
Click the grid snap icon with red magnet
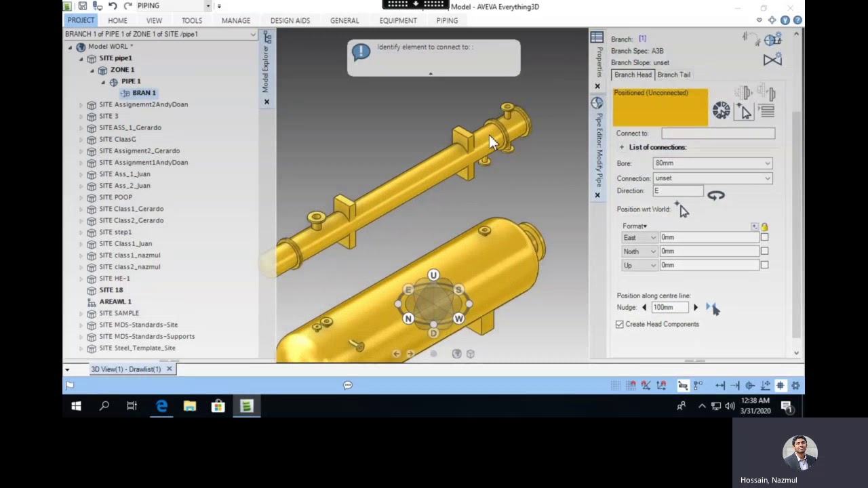coord(631,386)
